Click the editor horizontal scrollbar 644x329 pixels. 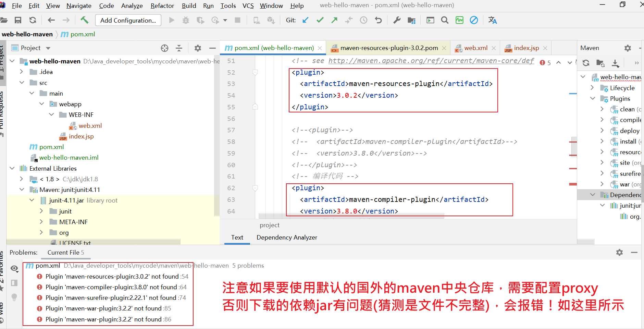(x=351, y=216)
